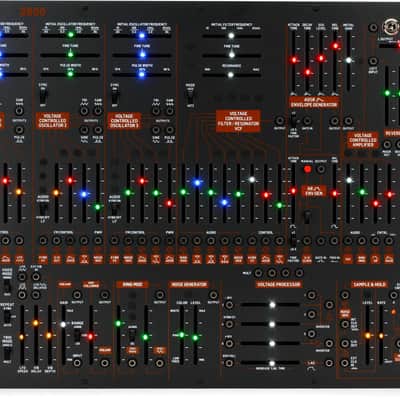The image size is (400, 400).
Task: Toggle the keyboard repeat switch
Action: point(7,317)
